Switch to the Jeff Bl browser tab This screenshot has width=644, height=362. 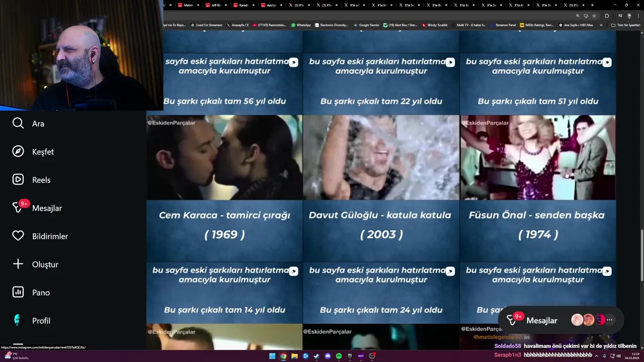click(x=216, y=5)
